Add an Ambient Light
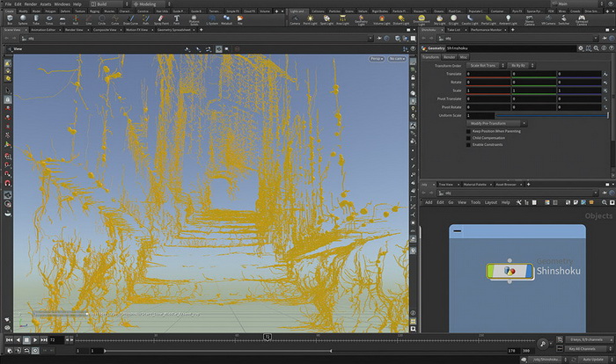Viewport: 616px width, 364px height. click(x=508, y=20)
